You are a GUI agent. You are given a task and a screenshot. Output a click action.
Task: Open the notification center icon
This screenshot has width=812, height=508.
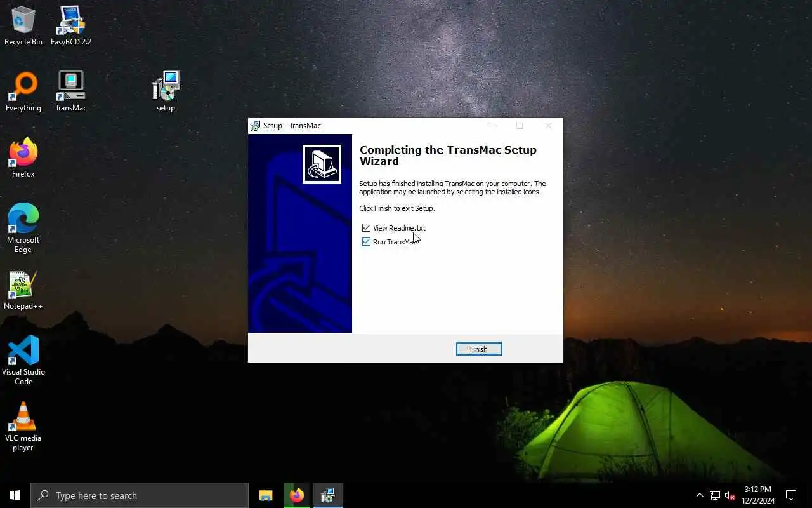(791, 495)
